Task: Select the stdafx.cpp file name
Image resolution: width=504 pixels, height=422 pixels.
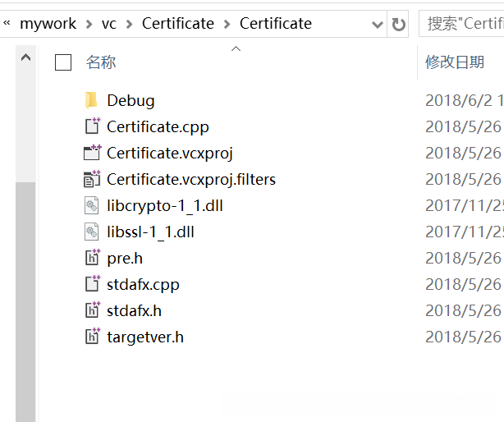Action: (143, 284)
